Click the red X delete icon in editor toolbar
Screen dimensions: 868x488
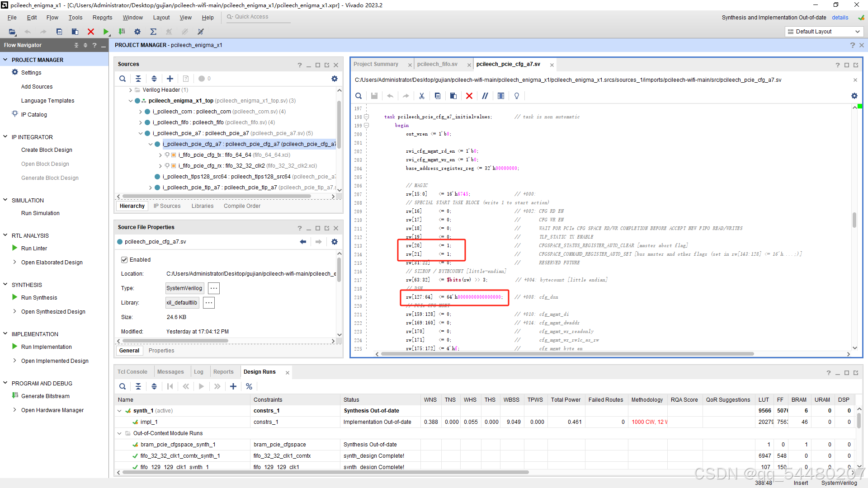point(469,96)
